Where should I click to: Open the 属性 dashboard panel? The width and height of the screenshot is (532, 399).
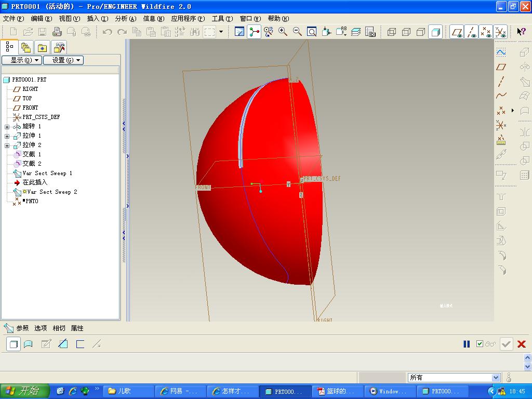coord(77,328)
